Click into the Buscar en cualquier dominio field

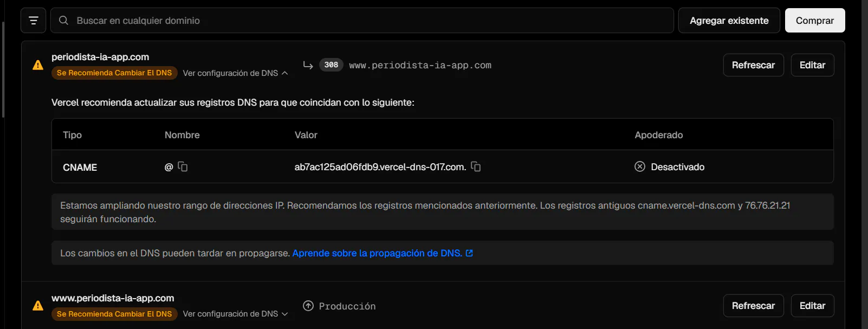(362, 21)
